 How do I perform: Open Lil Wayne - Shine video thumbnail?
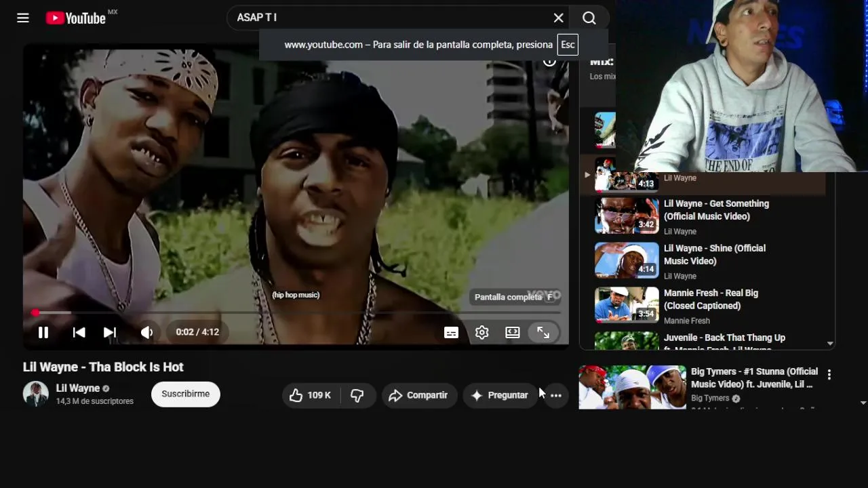pos(627,260)
